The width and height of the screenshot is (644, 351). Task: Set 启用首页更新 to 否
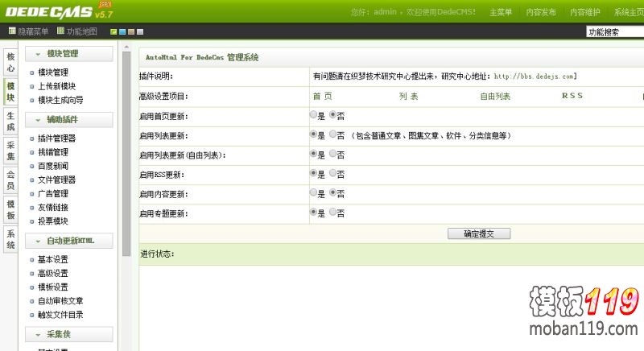click(333, 115)
